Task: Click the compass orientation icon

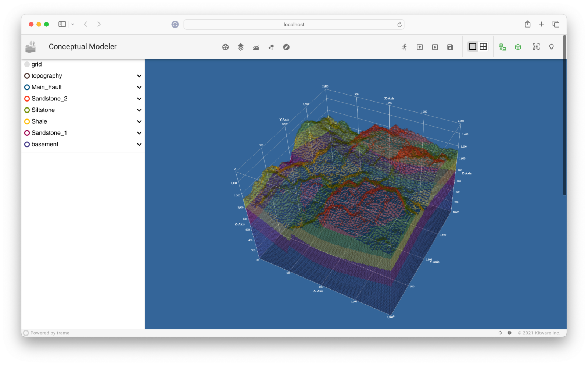Action: click(x=286, y=47)
